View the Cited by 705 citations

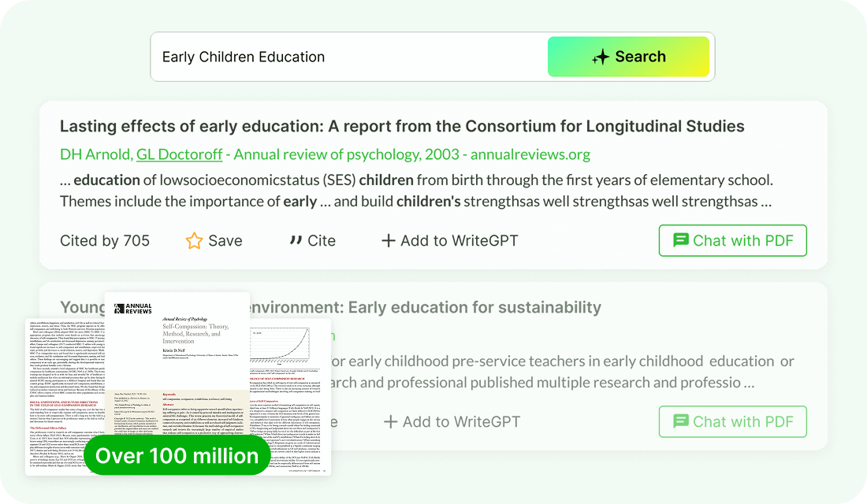105,241
